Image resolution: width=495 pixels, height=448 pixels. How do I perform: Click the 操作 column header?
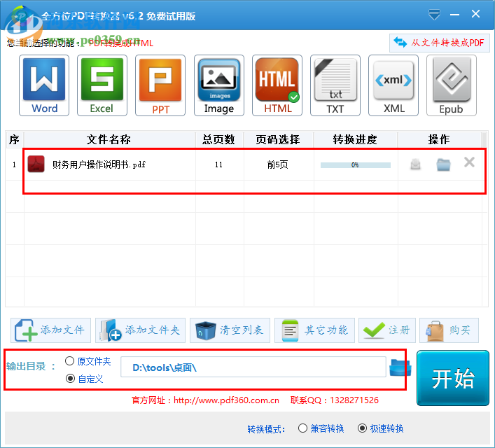point(440,139)
